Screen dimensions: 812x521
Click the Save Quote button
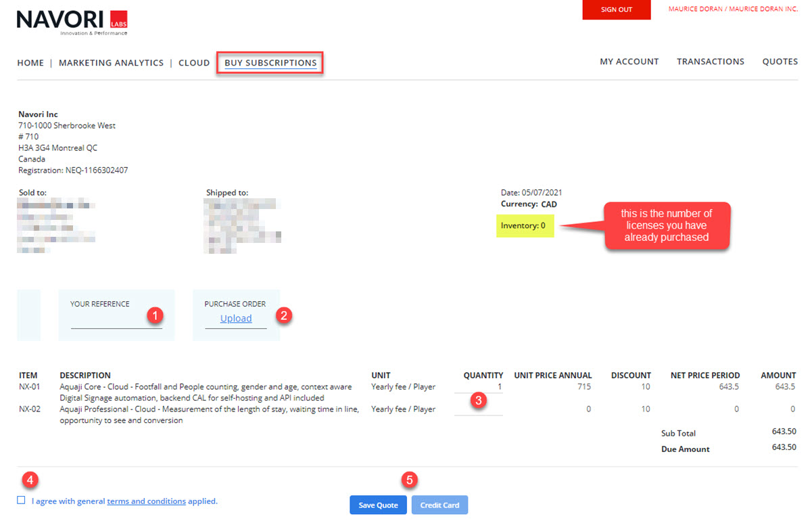378,505
